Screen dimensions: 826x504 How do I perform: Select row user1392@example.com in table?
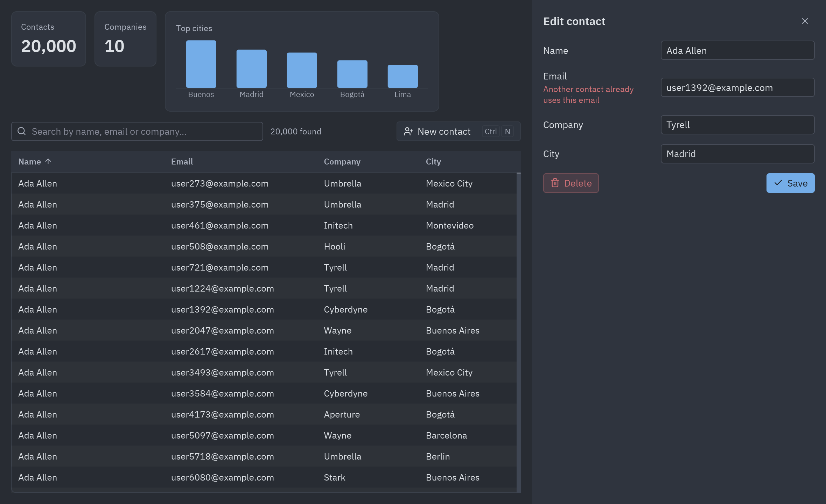pyautogui.click(x=264, y=309)
